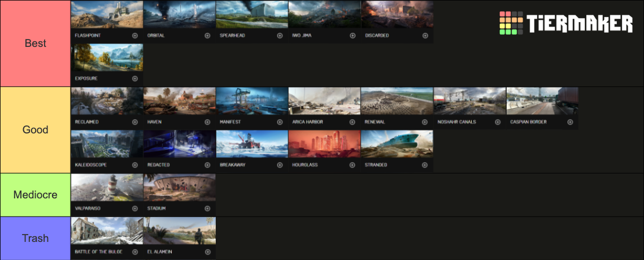This screenshot has width=644, height=260.
Task: Click the plus icon next to Manifest
Action: 280,122
